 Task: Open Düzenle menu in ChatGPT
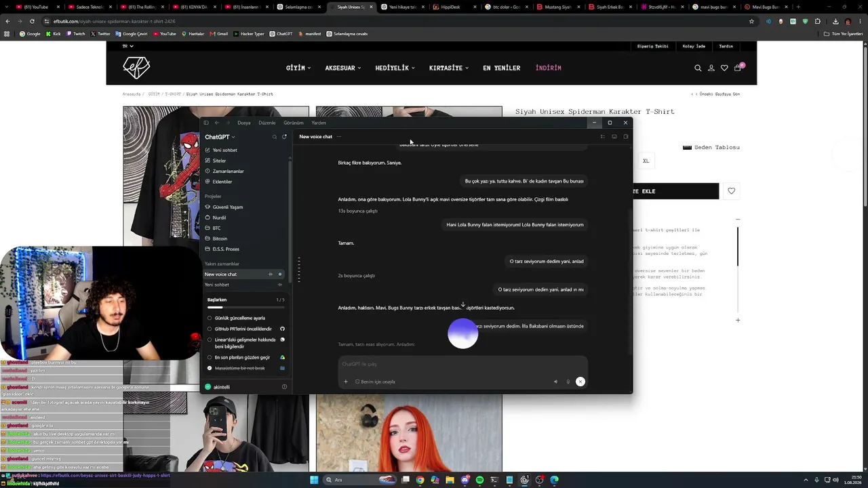267,123
